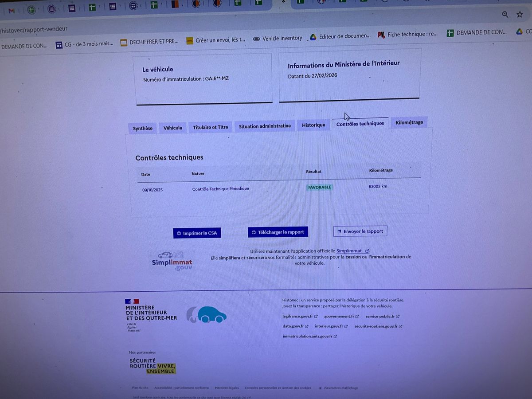Open the Accessibilité footer link
Screen dimensions: 532x399
tap(181, 387)
